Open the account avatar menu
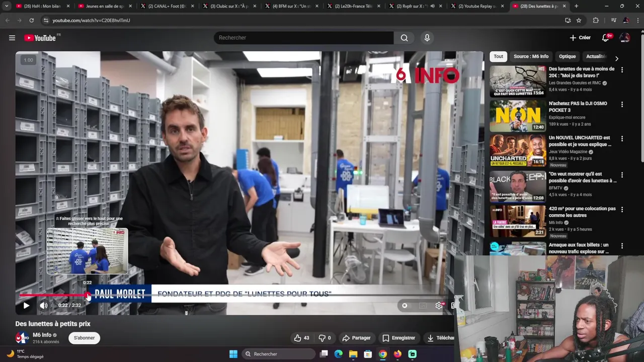Viewport: 644px width, 362px height. (625, 38)
